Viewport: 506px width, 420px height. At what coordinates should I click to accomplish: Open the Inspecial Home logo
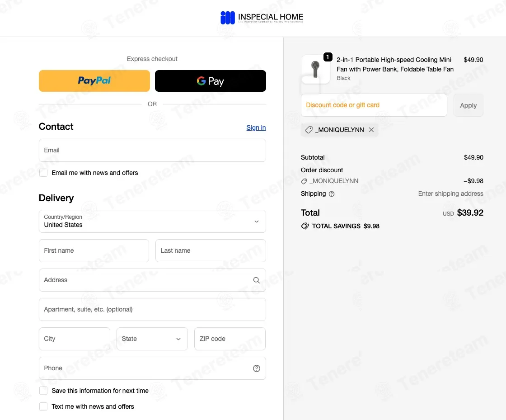click(x=262, y=18)
